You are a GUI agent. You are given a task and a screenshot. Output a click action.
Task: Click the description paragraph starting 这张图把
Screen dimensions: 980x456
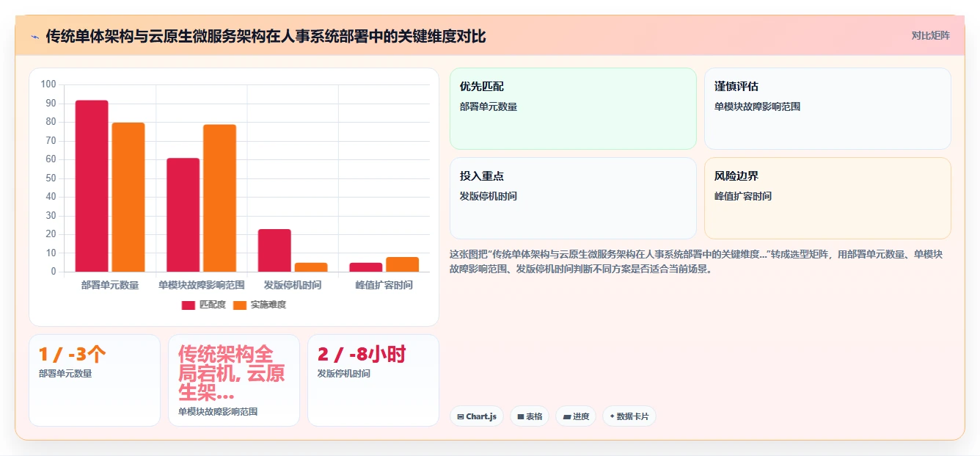(696, 261)
